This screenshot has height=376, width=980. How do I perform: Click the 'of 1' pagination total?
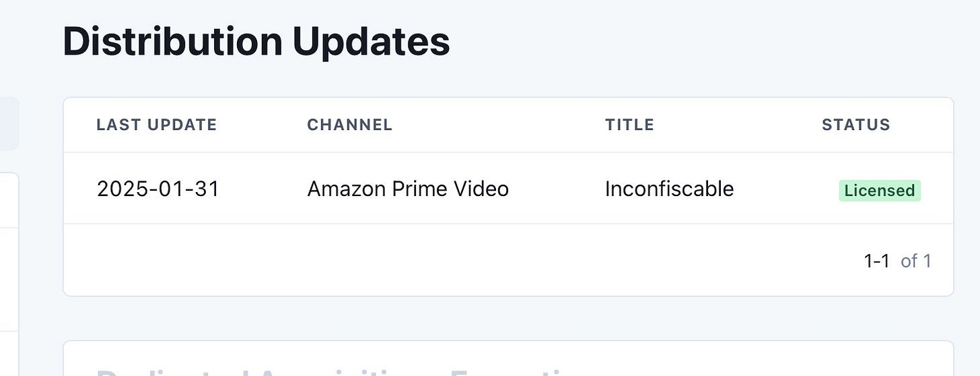tap(916, 261)
